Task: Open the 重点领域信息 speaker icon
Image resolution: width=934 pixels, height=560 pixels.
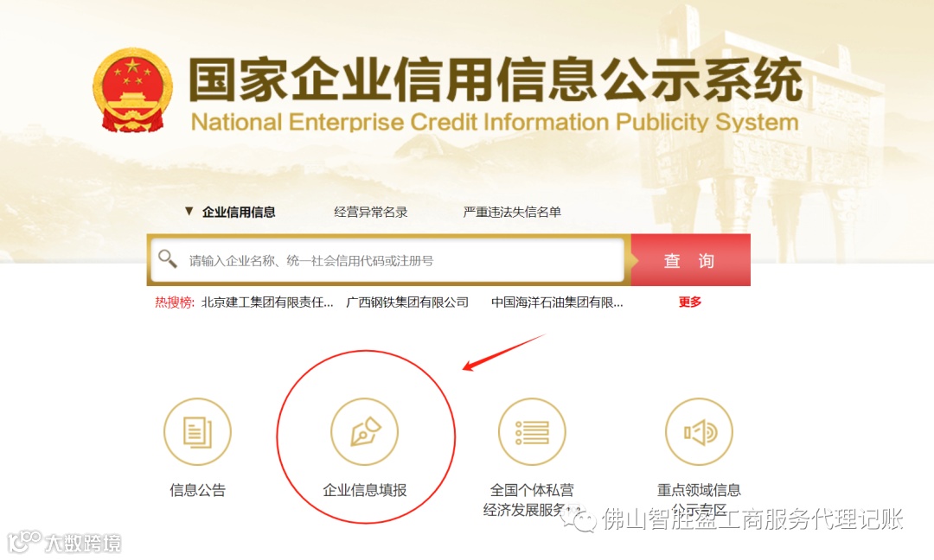Action: pos(700,431)
